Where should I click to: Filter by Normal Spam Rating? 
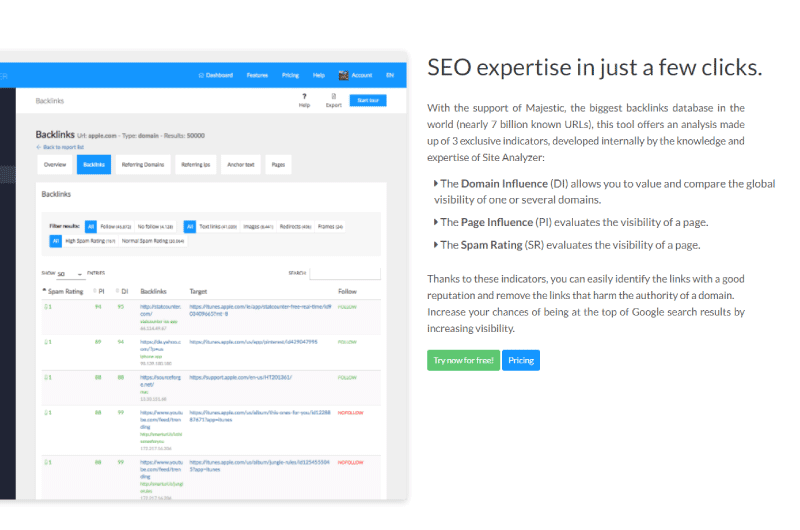[x=153, y=241]
